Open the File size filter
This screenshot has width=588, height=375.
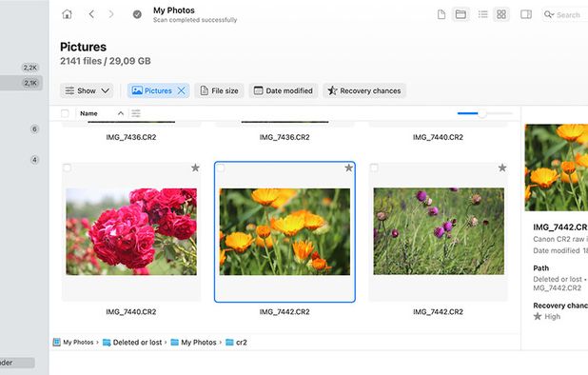[220, 90]
